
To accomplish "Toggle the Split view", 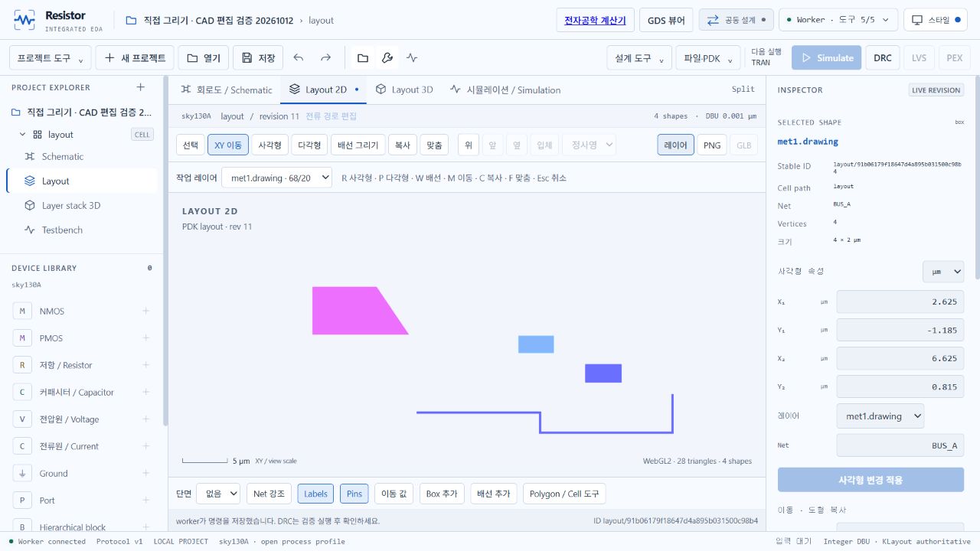I will (743, 90).
